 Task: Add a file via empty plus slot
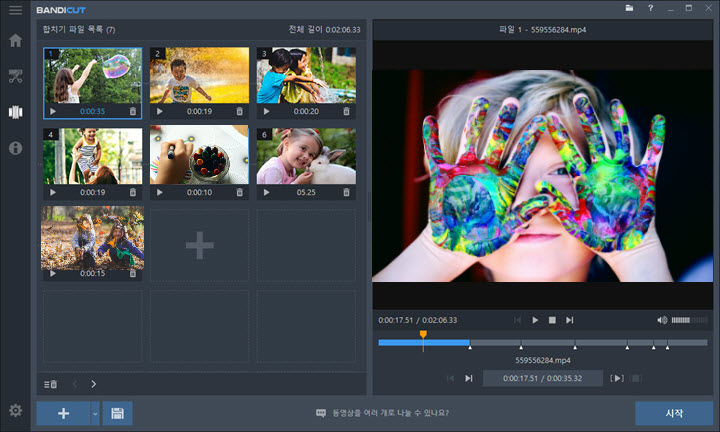pos(199,245)
